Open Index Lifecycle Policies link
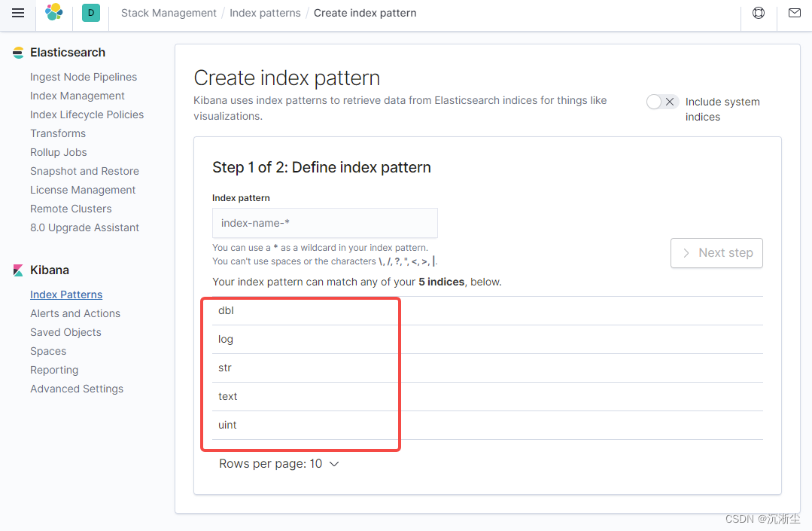812x531 pixels. pos(87,114)
